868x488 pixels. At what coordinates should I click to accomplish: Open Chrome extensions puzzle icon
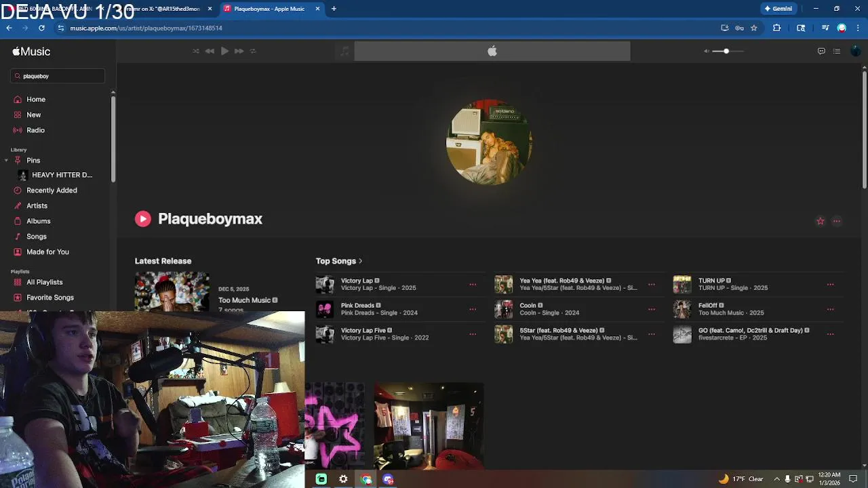tap(777, 28)
